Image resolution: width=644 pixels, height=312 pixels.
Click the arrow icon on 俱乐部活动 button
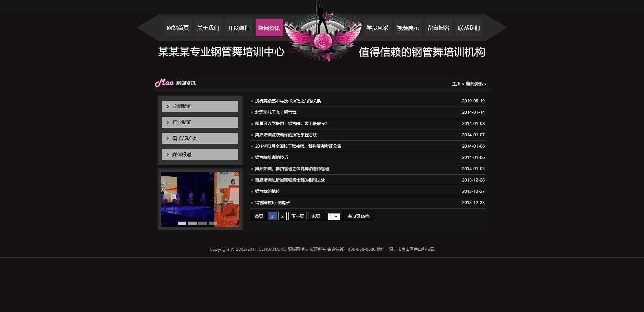[168, 138]
